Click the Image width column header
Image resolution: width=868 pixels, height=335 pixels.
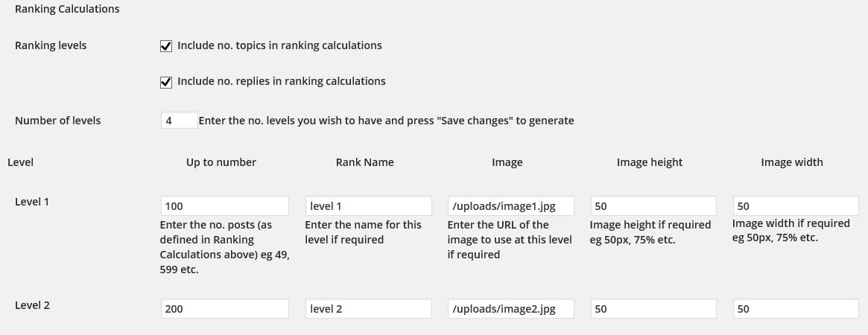click(792, 162)
